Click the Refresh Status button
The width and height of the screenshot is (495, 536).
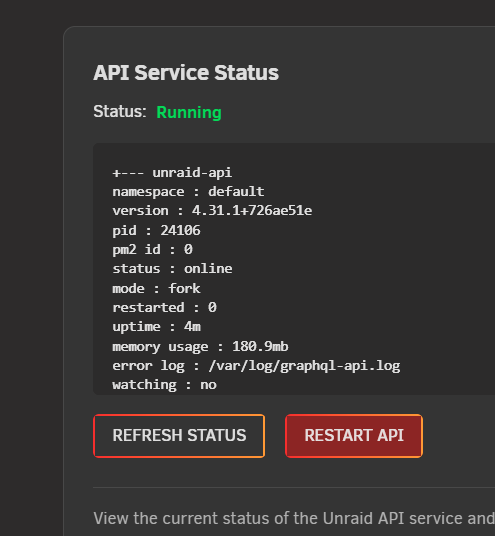(x=179, y=436)
